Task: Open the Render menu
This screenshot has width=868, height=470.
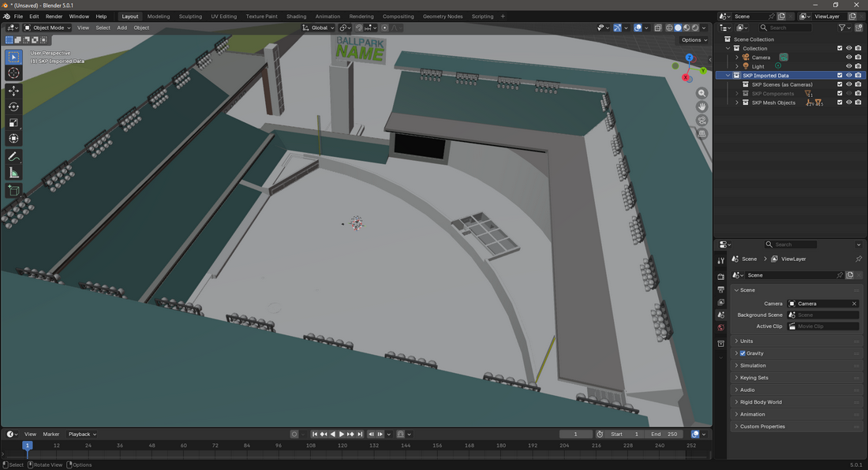Action: tap(54, 17)
